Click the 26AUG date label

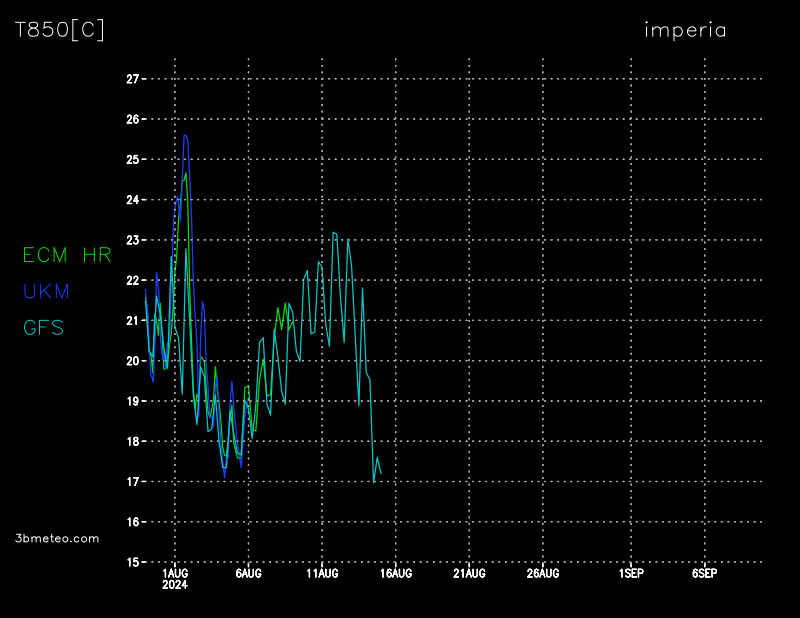(543, 574)
